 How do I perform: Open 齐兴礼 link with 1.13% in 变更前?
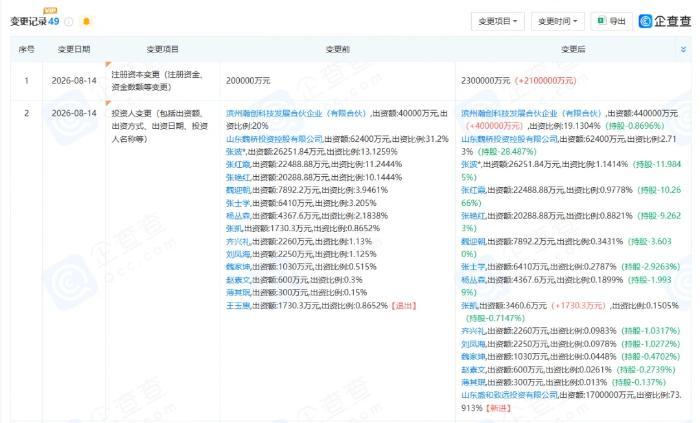coord(238,241)
